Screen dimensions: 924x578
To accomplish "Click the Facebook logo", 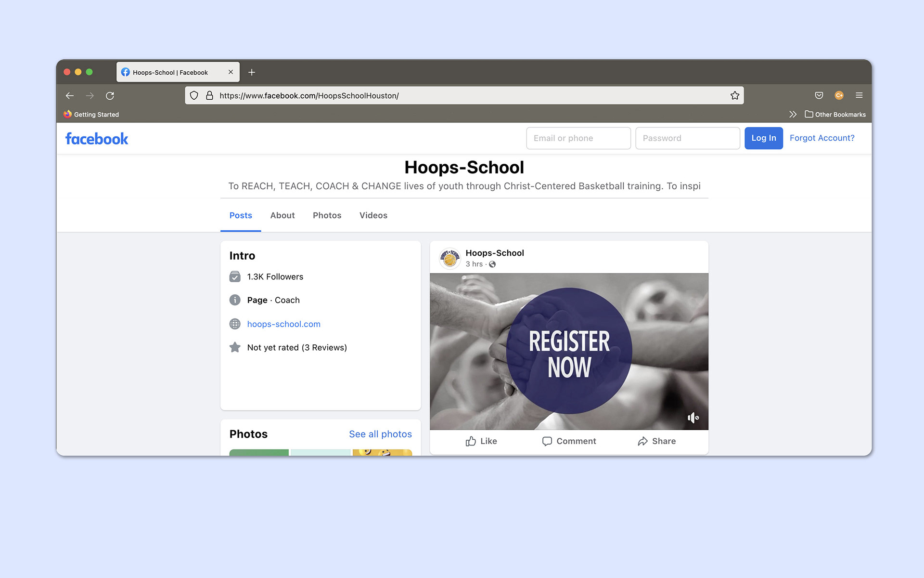I will click(x=97, y=139).
